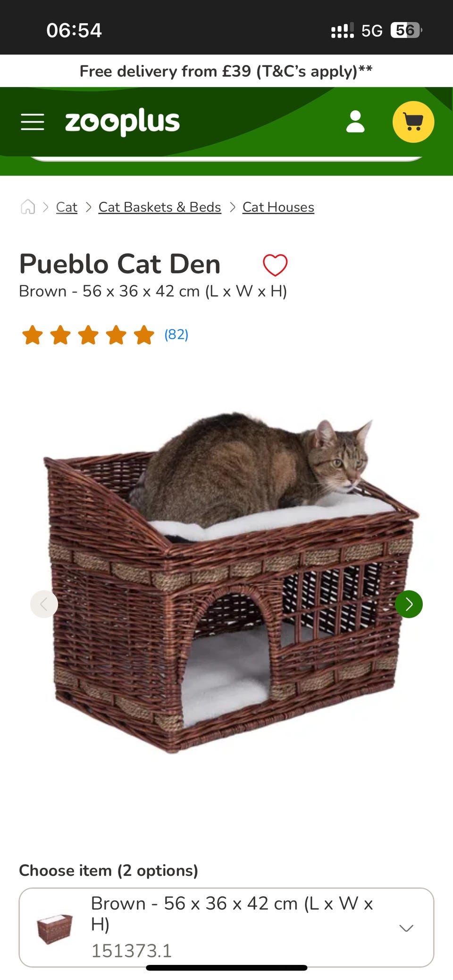Click the five-star rating row
Image resolution: width=453 pixels, height=980 pixels.
click(x=88, y=335)
